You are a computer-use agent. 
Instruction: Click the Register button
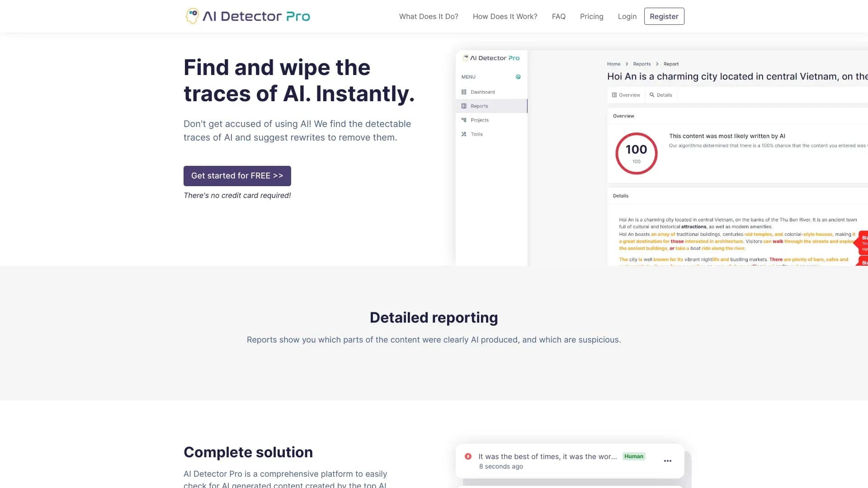tap(664, 16)
